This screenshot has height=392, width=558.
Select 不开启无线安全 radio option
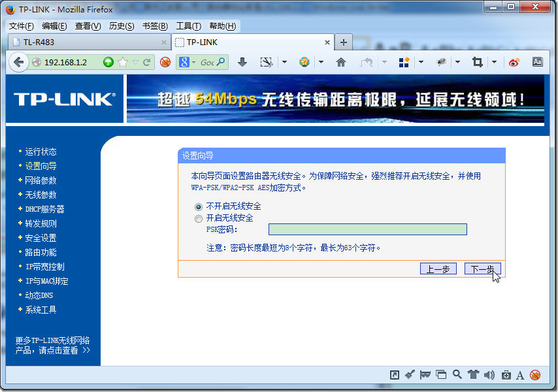pyautogui.click(x=199, y=206)
